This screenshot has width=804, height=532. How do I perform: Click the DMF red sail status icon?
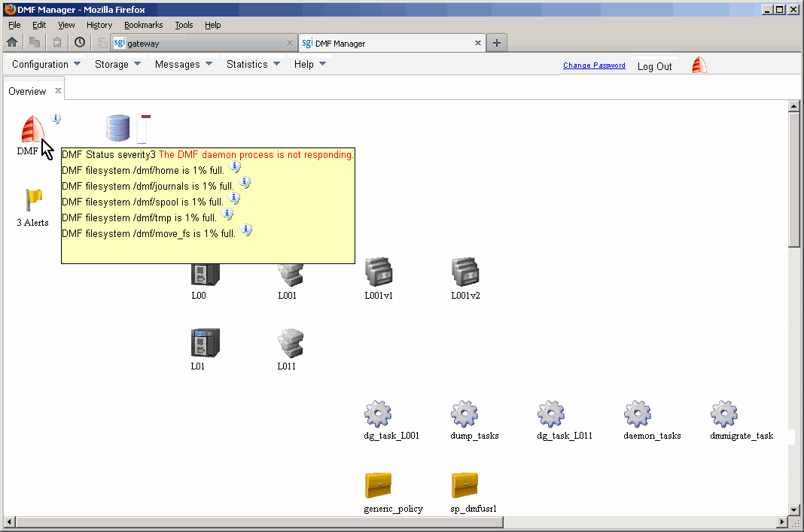(x=32, y=129)
